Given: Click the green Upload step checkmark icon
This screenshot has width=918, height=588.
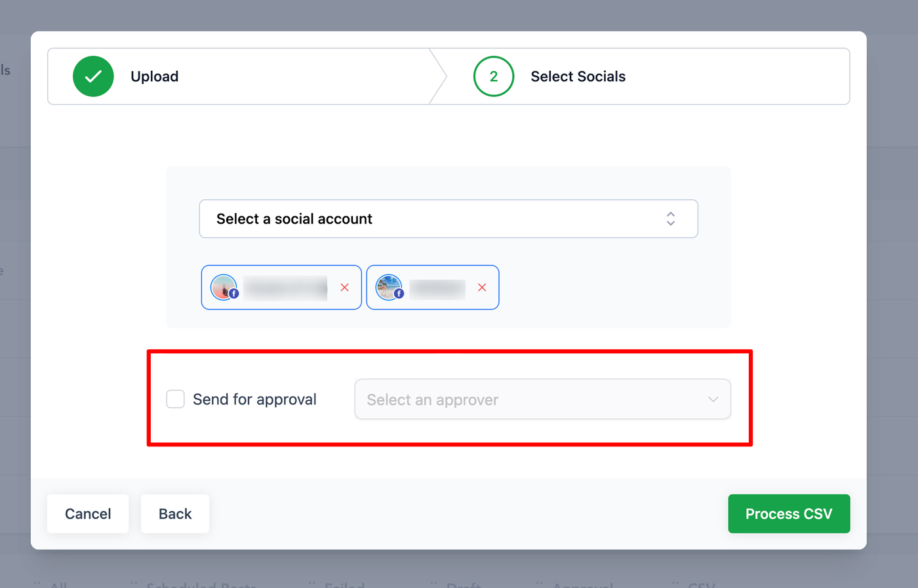Looking at the screenshot, I should [93, 76].
